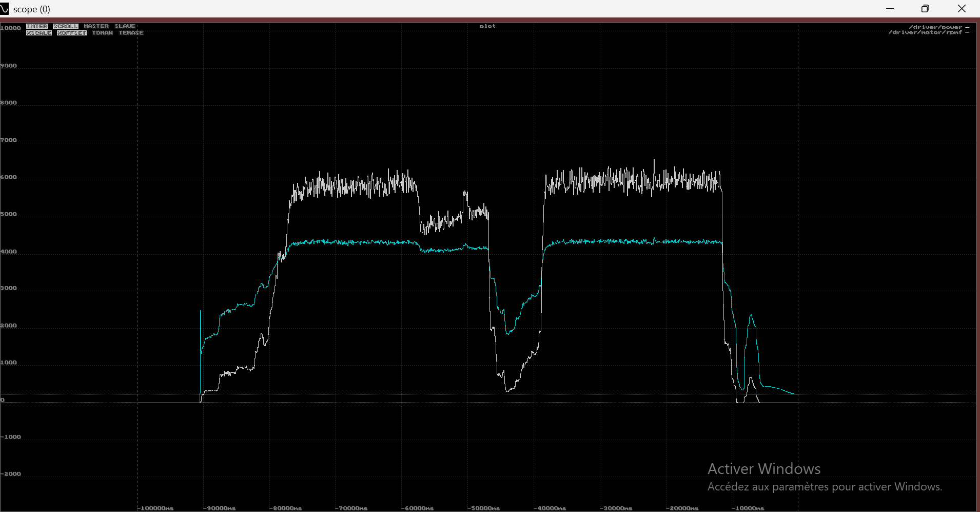Toggle the XSCALE control
980x512 pixels.
[39, 33]
